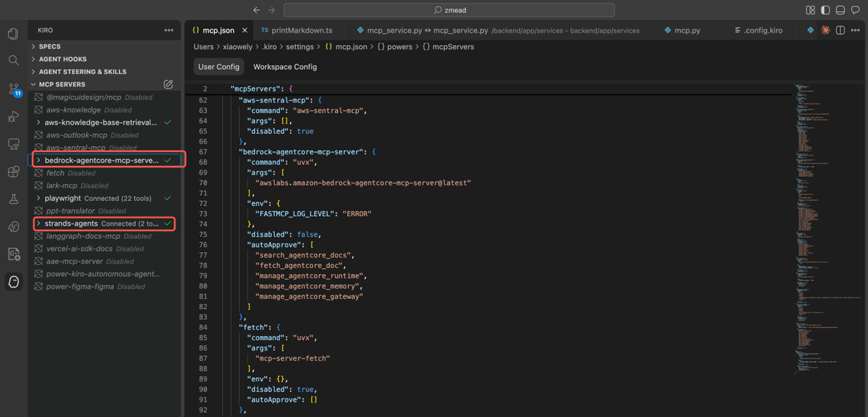Image resolution: width=868 pixels, height=417 pixels.
Task: Select the User Config button
Action: (219, 67)
